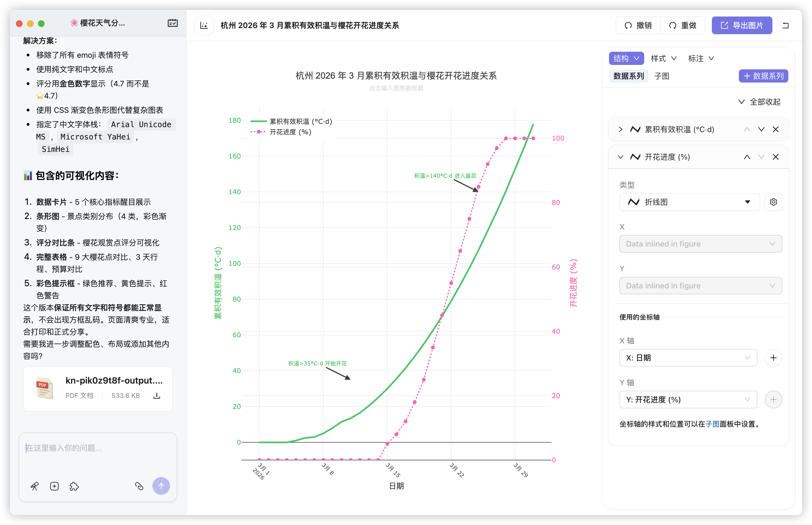Click 全部收起 to collapse all series
This screenshot has height=525, width=812.
pos(764,101)
